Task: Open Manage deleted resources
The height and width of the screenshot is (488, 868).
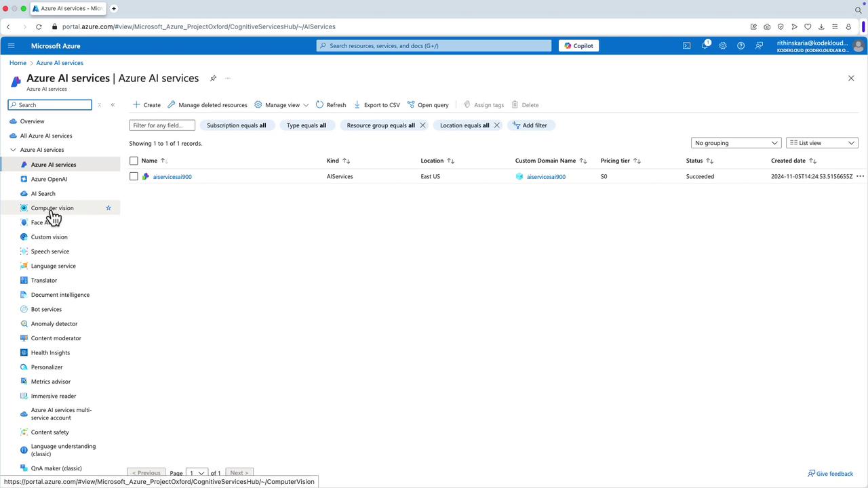Action: [x=208, y=105]
